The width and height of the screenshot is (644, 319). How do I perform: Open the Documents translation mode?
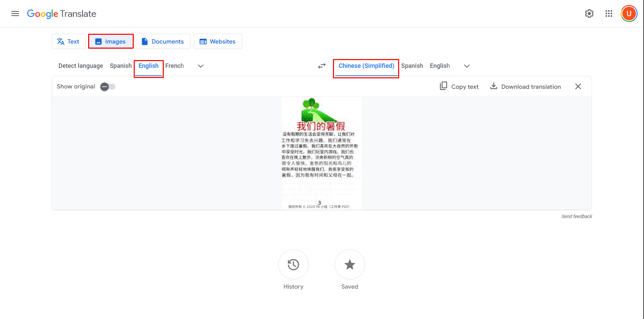point(163,41)
